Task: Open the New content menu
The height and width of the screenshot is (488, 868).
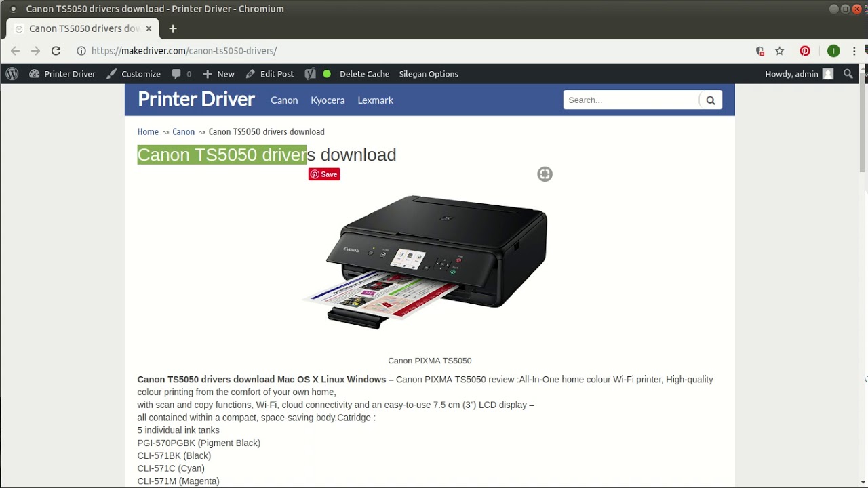Action: pyautogui.click(x=218, y=74)
